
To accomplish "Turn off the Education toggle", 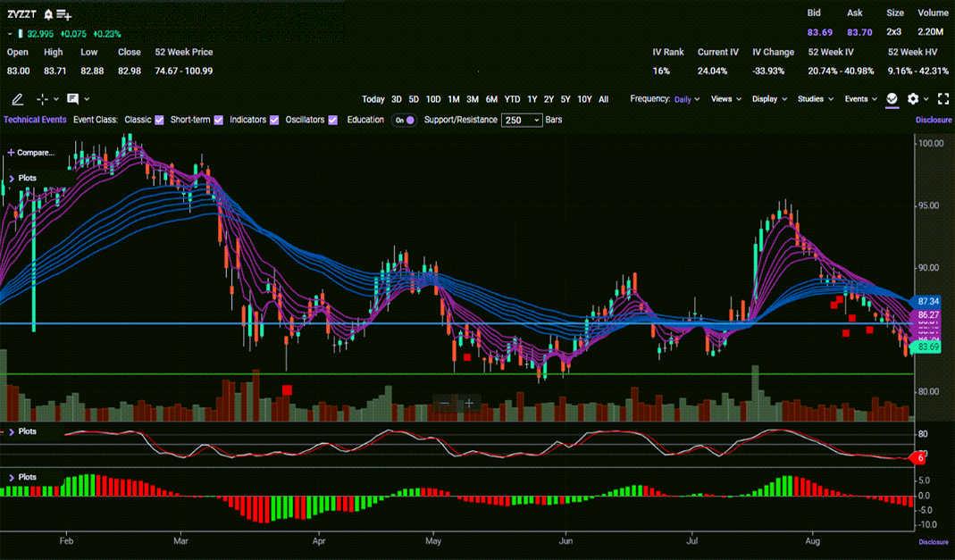I will click(x=405, y=120).
